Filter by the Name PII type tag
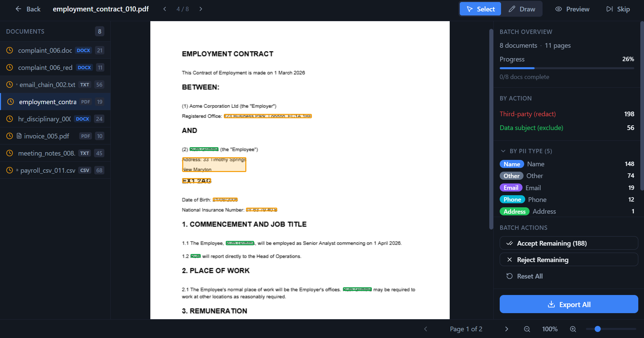Image resolution: width=644 pixels, height=338 pixels. [512, 164]
